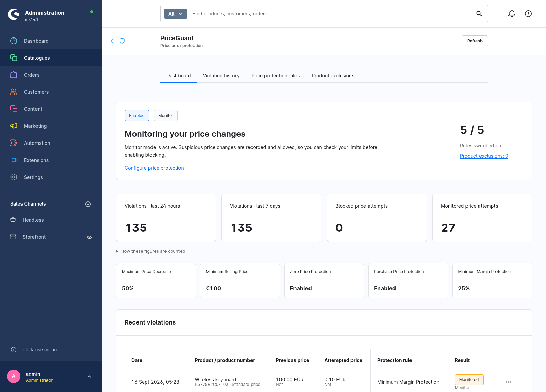Click the 0.10 EUR attempted price
The image size is (546, 392).
point(335,380)
